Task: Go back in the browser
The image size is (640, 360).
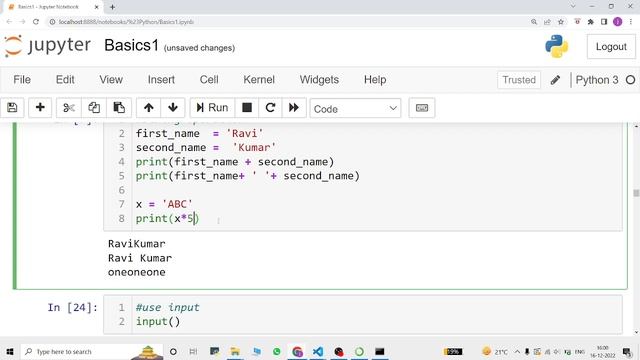Action: 9,22
